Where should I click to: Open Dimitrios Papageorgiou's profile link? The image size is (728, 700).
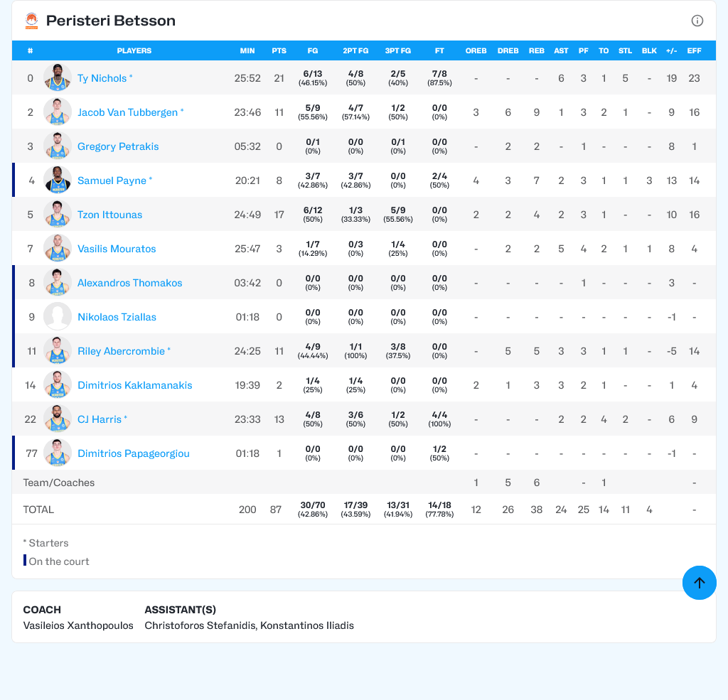click(133, 453)
